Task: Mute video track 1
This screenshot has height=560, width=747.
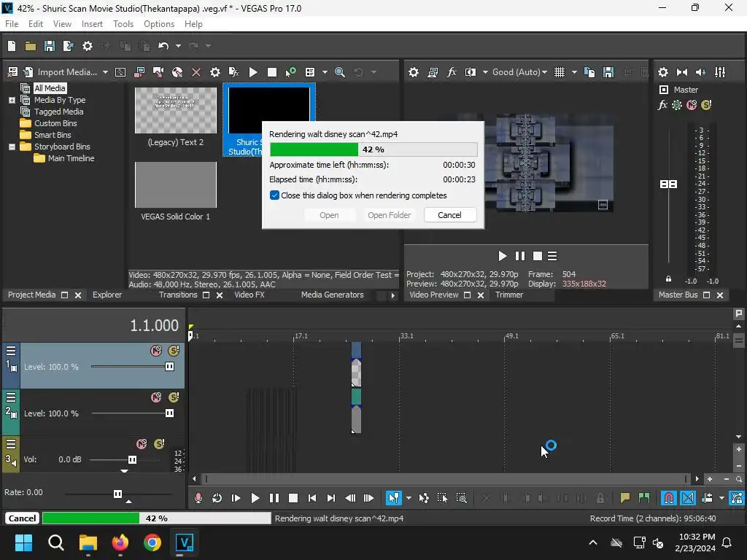Action: tap(156, 351)
